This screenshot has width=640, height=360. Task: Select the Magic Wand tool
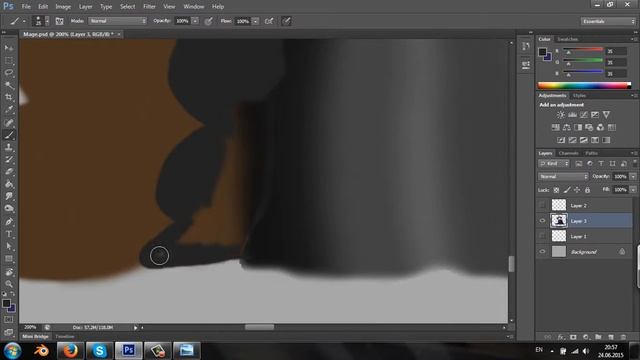tap(9, 85)
